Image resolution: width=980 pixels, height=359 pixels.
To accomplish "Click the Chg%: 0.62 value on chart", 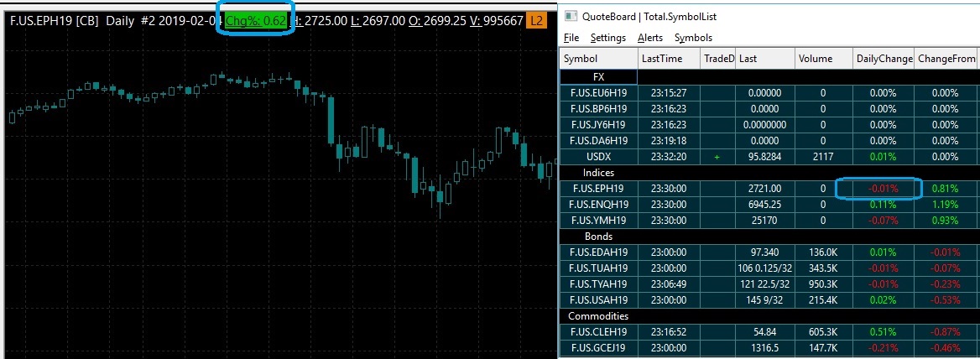I will (x=256, y=21).
